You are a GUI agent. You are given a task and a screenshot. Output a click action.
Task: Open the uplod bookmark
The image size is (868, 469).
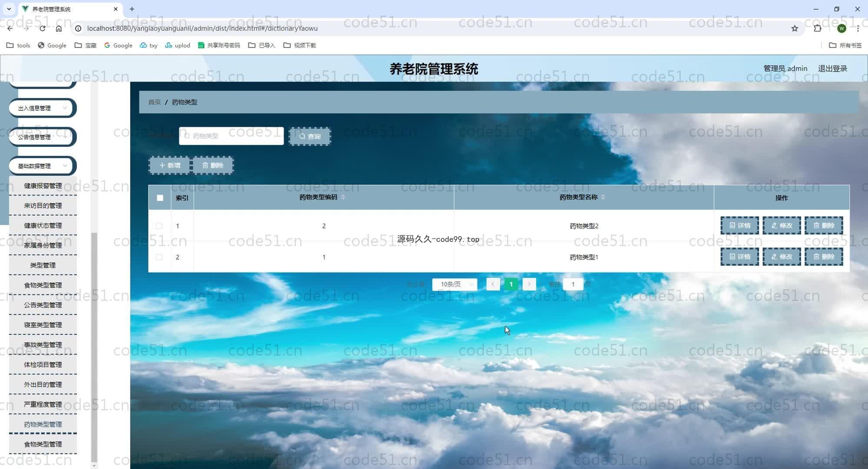click(178, 45)
